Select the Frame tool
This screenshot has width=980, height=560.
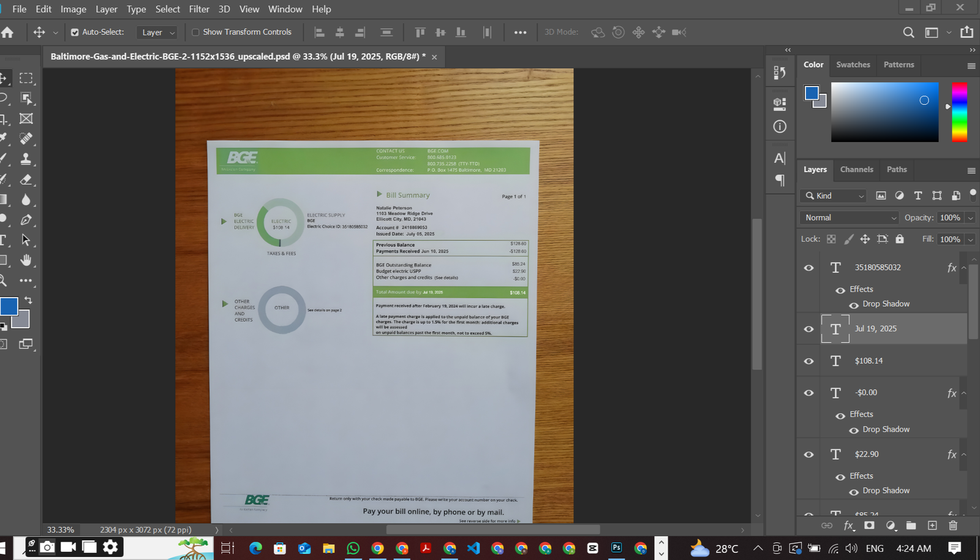(x=26, y=118)
